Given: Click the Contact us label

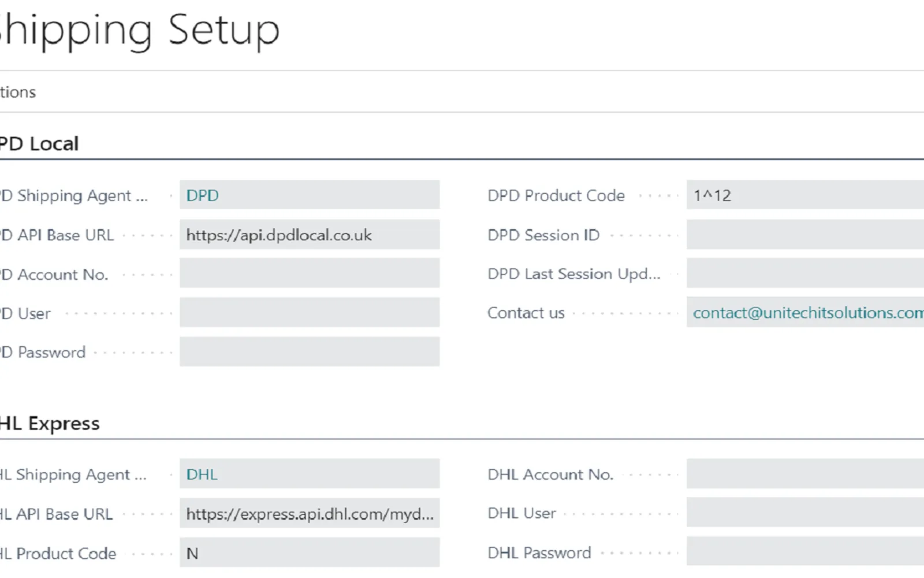Looking at the screenshot, I should coord(526,313).
